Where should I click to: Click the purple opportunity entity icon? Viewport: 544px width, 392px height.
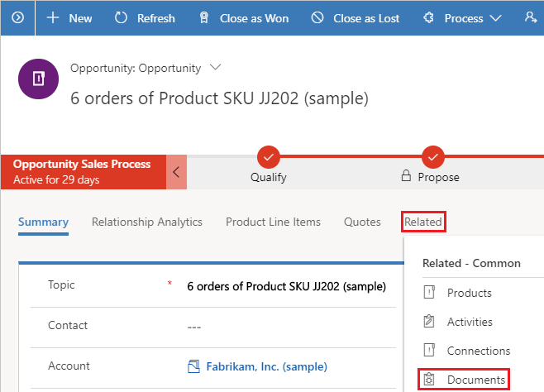click(x=37, y=79)
